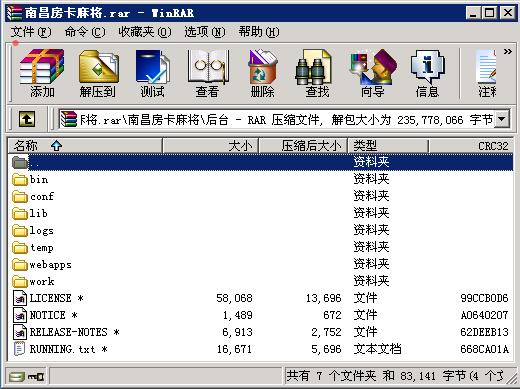Viewport: 520px width, 389px height.
Task: Open the 查找 (Find) binoculars icon
Action: click(317, 73)
